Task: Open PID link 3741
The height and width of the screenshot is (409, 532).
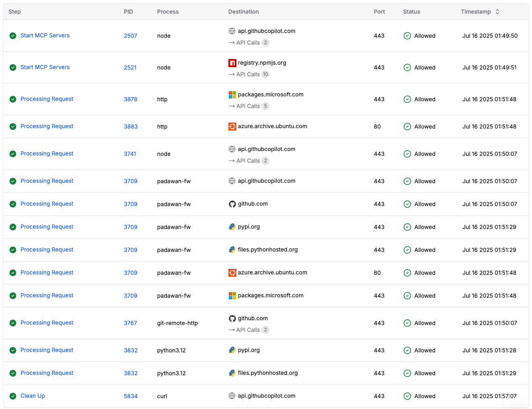Action: coord(130,154)
